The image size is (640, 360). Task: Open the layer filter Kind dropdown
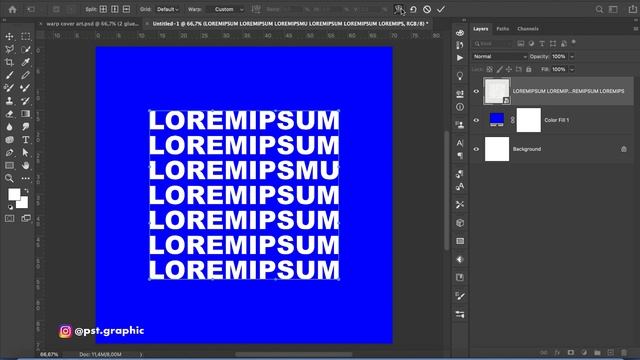click(x=493, y=43)
